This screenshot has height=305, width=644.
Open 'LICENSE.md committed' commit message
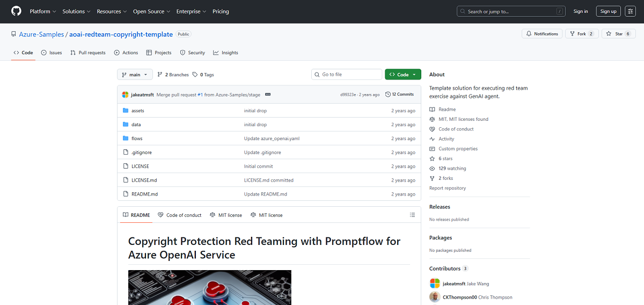269,180
